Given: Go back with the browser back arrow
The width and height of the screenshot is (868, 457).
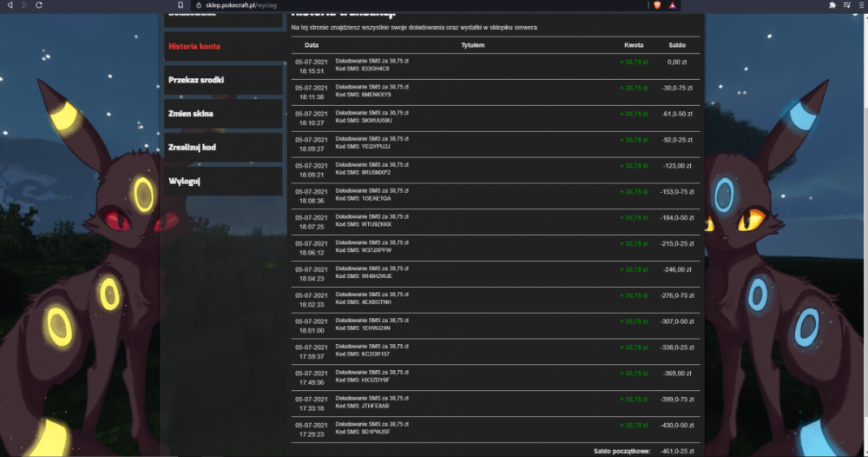Looking at the screenshot, I should click(10, 5).
